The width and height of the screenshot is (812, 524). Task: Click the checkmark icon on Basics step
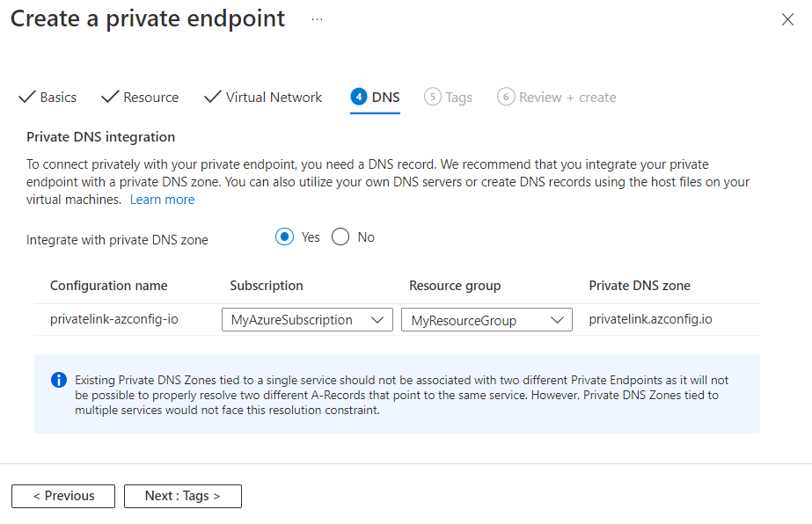[27, 97]
